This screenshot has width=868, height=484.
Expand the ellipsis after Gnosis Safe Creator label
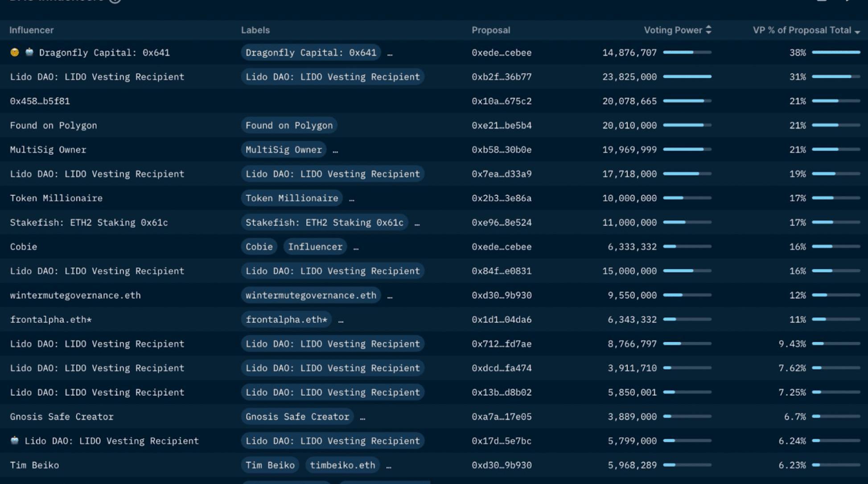click(x=362, y=418)
